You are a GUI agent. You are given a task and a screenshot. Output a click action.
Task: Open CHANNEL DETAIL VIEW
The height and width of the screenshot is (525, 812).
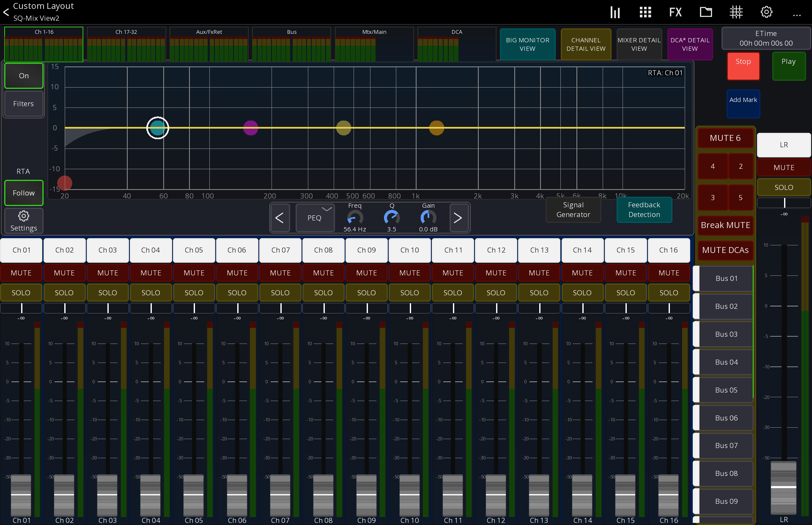tap(586, 44)
